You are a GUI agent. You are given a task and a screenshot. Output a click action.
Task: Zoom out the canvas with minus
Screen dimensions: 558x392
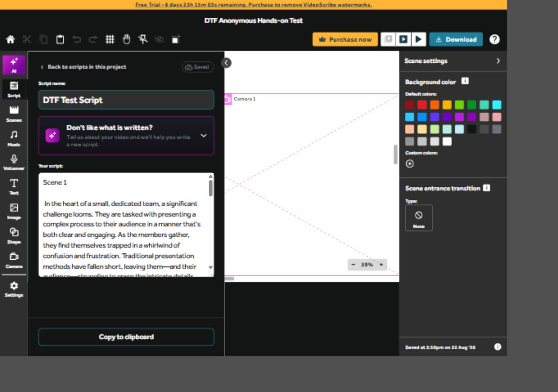point(353,265)
